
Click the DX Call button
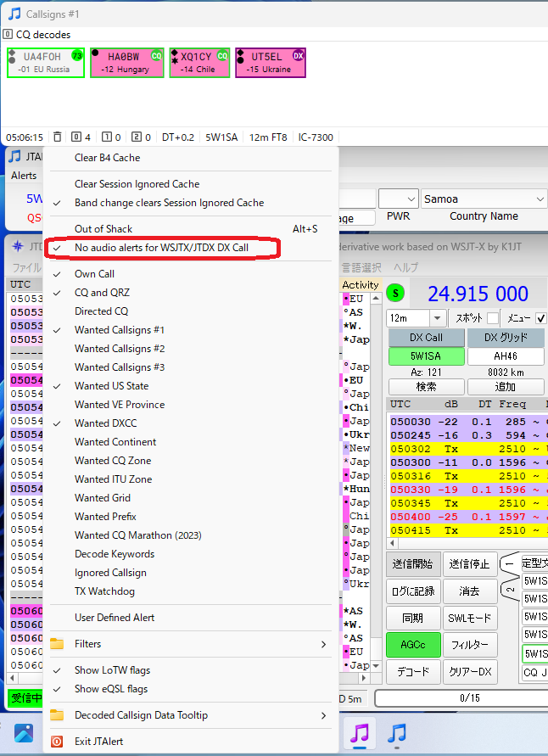[427, 338]
